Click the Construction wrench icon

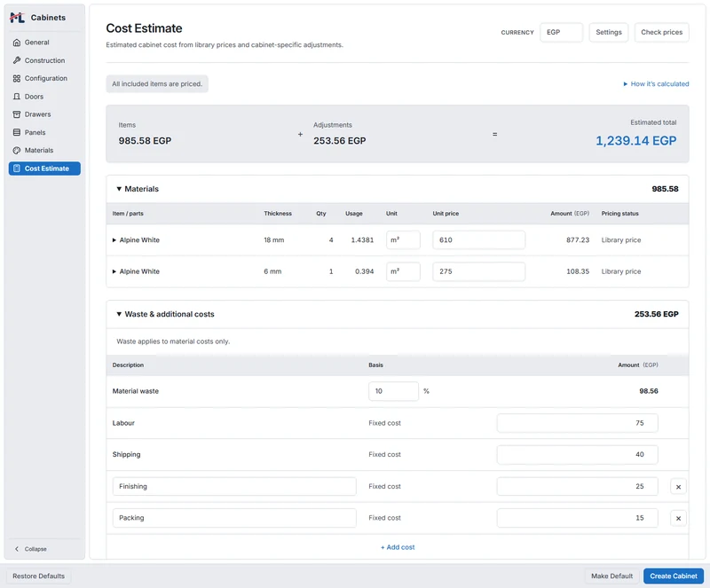17,60
